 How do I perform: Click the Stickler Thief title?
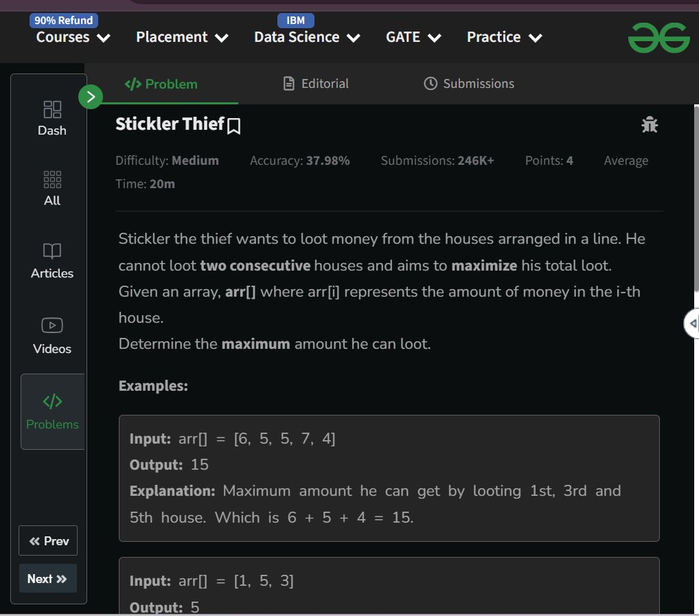(170, 124)
